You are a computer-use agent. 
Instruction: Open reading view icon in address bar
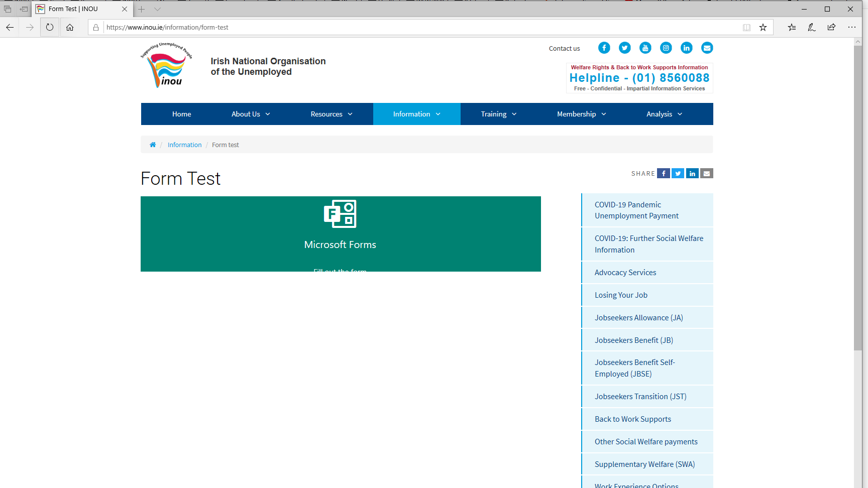pos(746,28)
